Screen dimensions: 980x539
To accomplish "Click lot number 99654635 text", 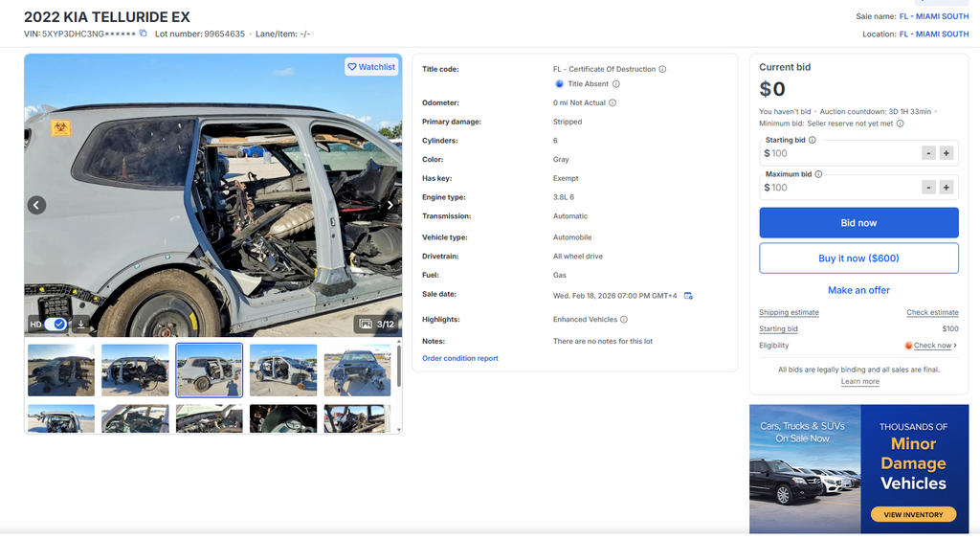I will [224, 34].
